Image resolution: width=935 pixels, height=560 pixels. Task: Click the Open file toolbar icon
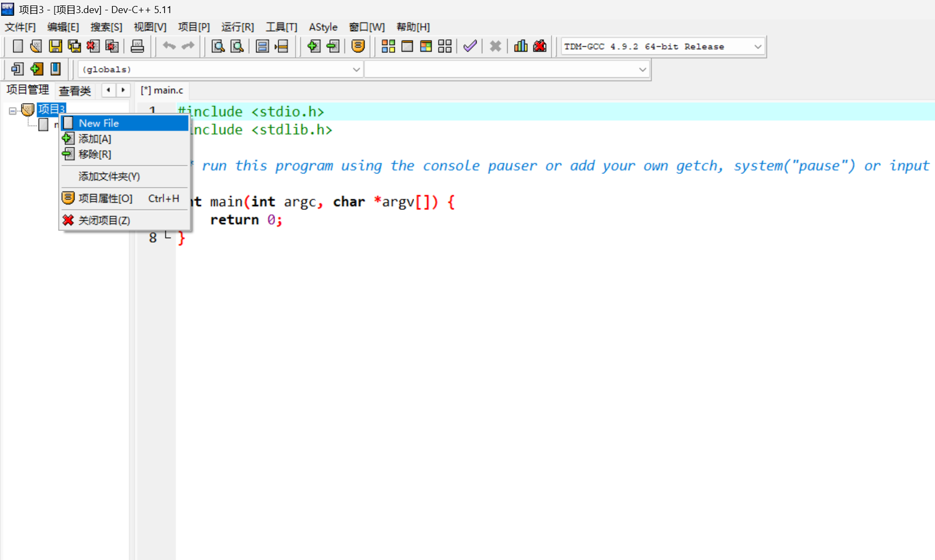pos(36,46)
